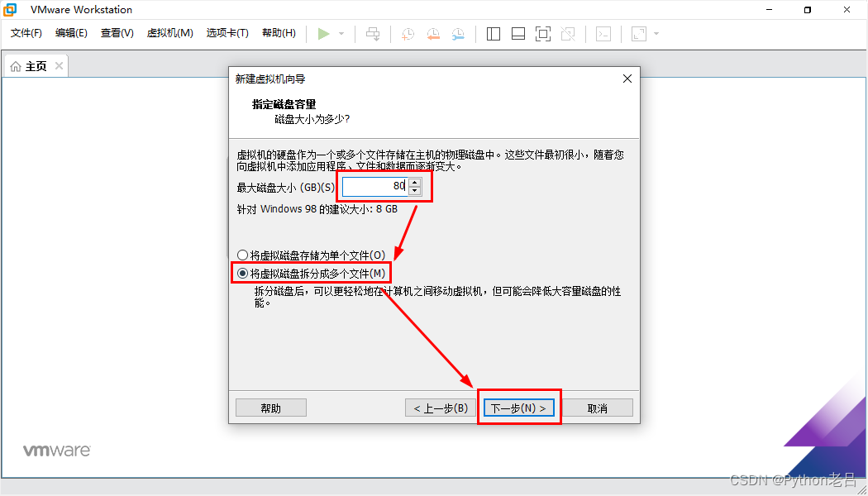868x496 pixels.
Task: Click the green power on play button
Action: (x=324, y=34)
